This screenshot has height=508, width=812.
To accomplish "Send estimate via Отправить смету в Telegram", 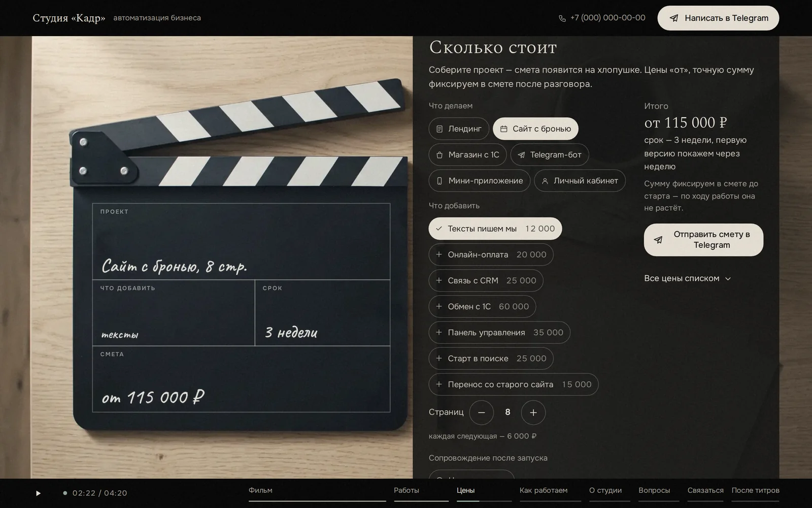I will [703, 240].
